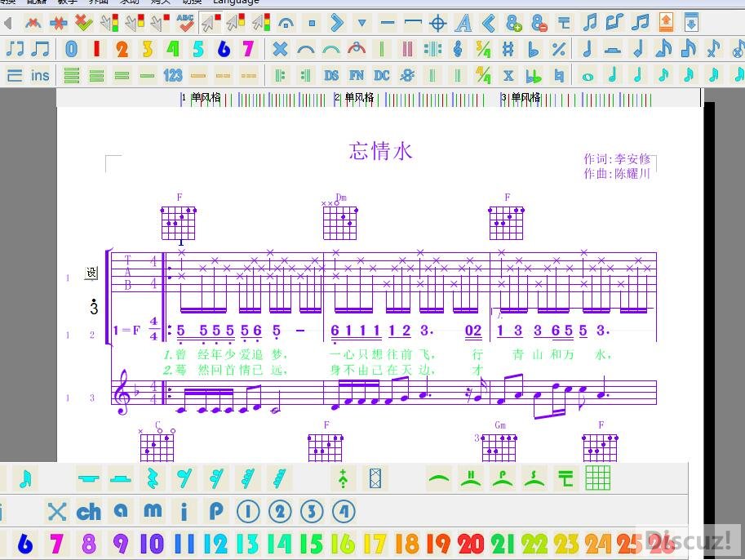This screenshot has width=745, height=560.
Task: Insert the pink double barline
Action: pyautogui.click(x=407, y=48)
